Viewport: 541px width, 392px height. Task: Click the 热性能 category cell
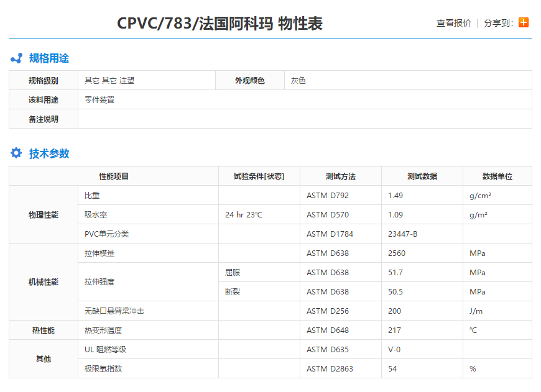(43, 330)
